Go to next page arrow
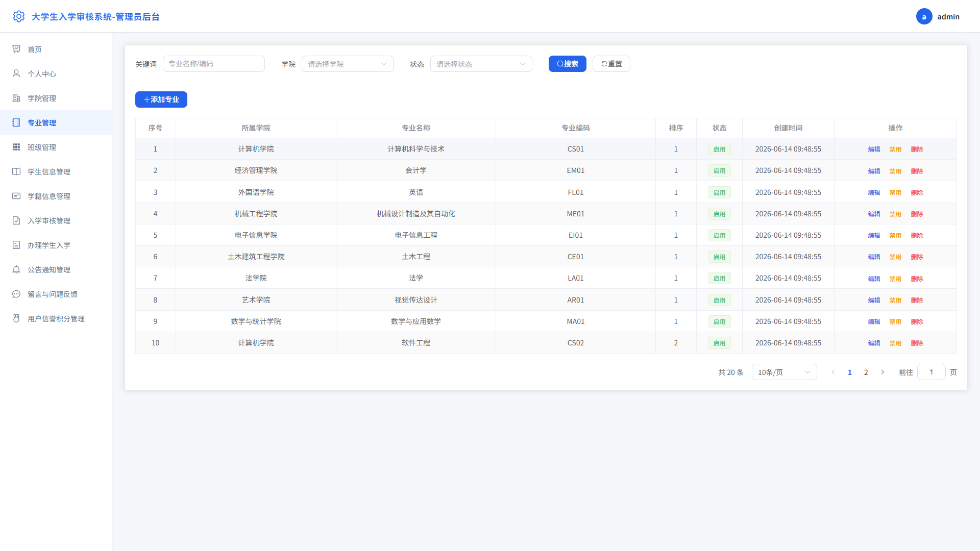 [x=882, y=372]
